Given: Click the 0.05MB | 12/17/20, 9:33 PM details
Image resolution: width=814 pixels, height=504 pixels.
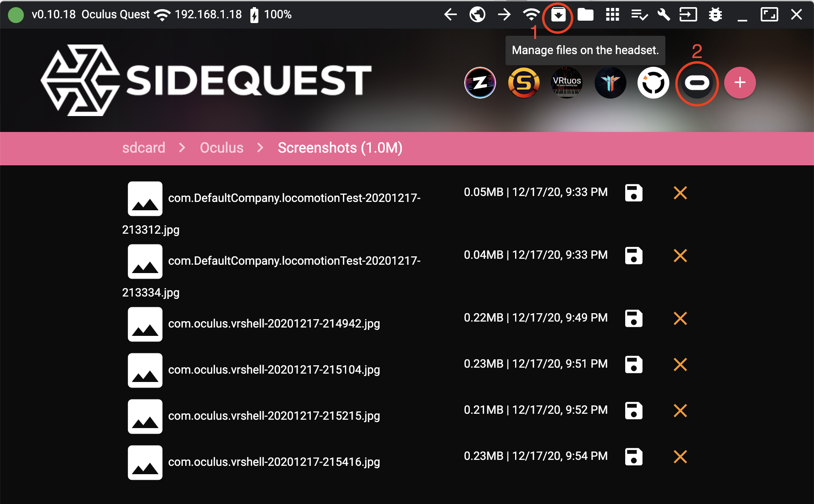Looking at the screenshot, I should [536, 192].
